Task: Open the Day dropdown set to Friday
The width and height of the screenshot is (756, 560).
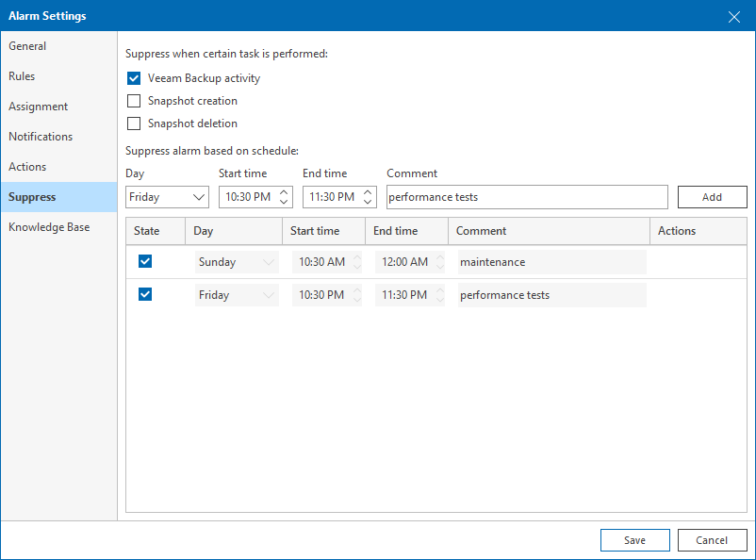Action: pos(167,197)
